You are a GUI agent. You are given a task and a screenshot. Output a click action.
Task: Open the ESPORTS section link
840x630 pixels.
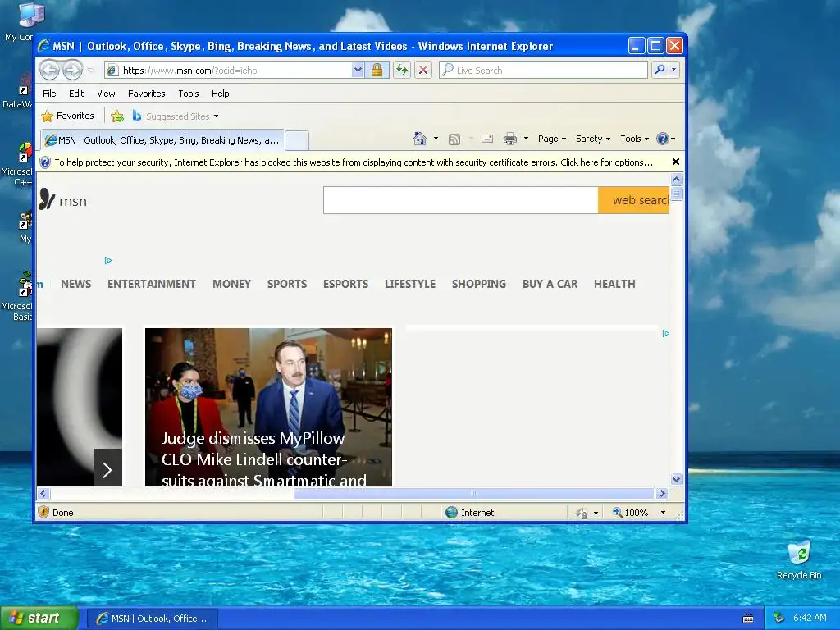pos(345,284)
